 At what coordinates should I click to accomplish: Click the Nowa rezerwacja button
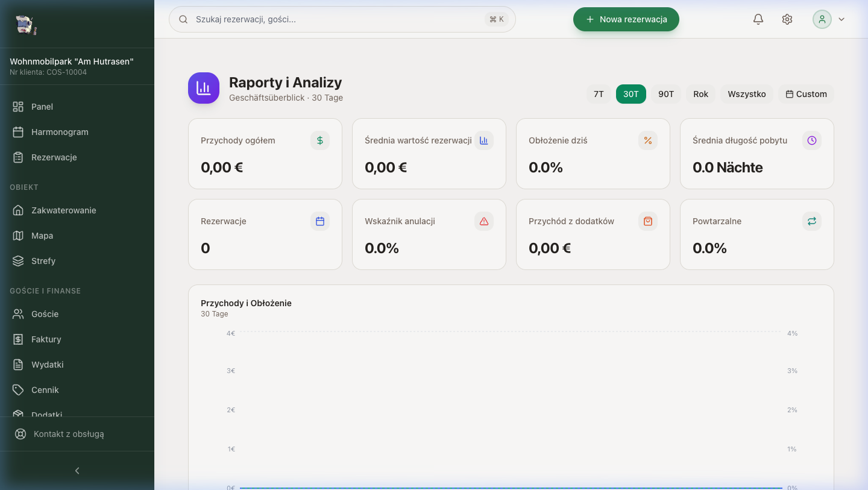626,19
